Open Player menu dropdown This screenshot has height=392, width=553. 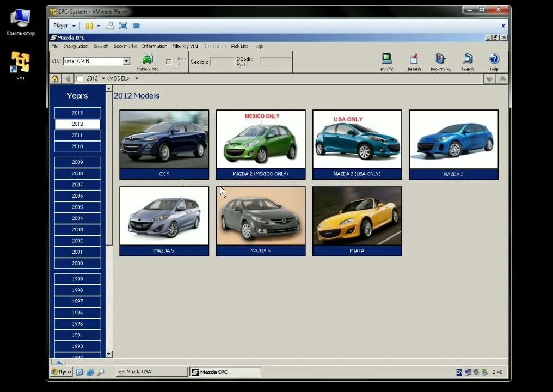64,26
